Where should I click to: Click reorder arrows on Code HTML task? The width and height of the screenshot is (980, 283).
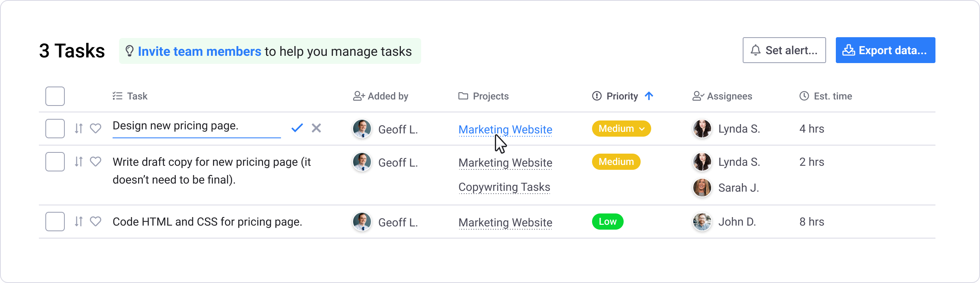(x=79, y=222)
